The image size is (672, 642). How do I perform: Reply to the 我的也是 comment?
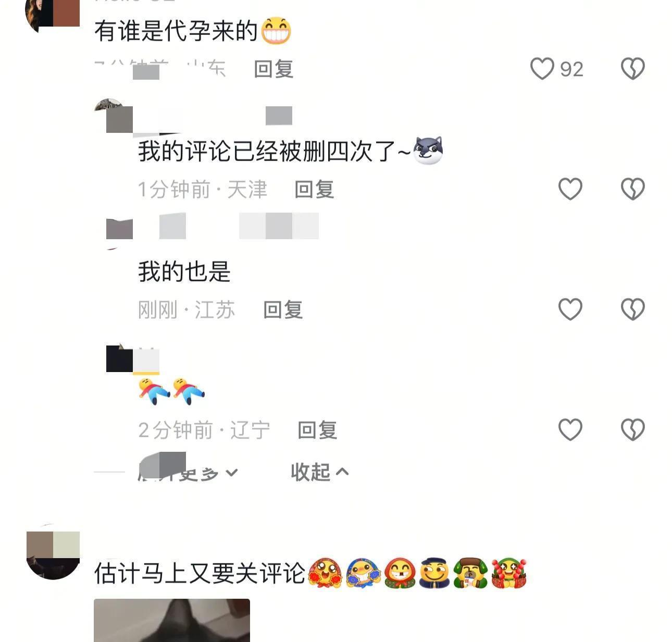283,310
